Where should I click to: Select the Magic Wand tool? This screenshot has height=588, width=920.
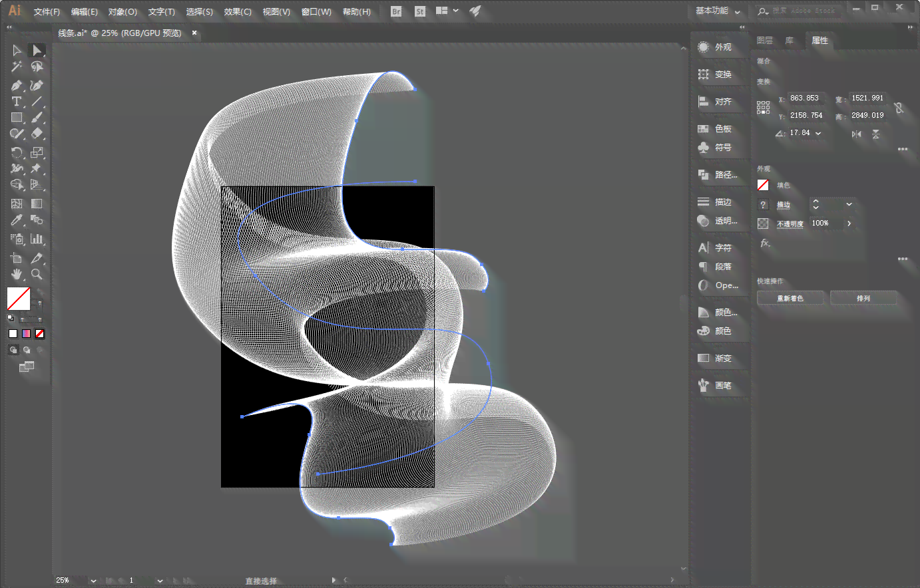click(x=17, y=67)
